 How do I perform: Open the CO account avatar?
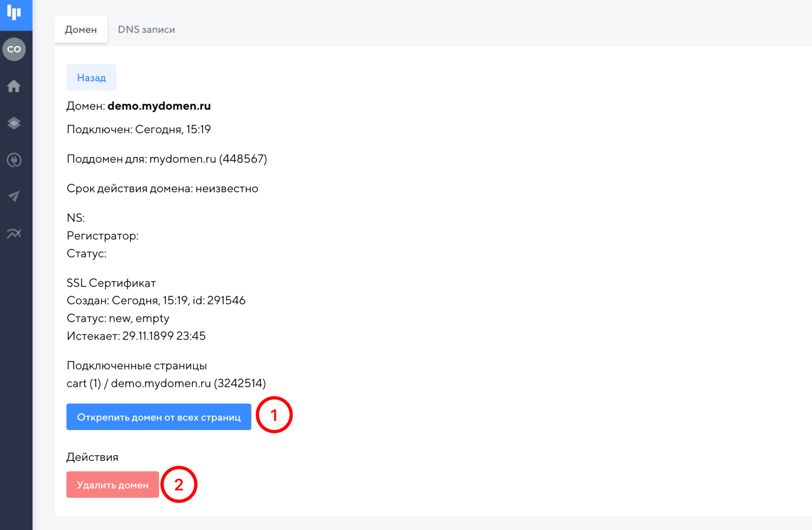(x=14, y=49)
